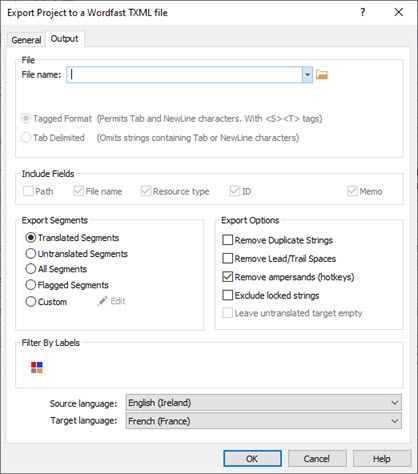Click the question mark help icon in title bar
418x474 pixels.
coord(363,12)
